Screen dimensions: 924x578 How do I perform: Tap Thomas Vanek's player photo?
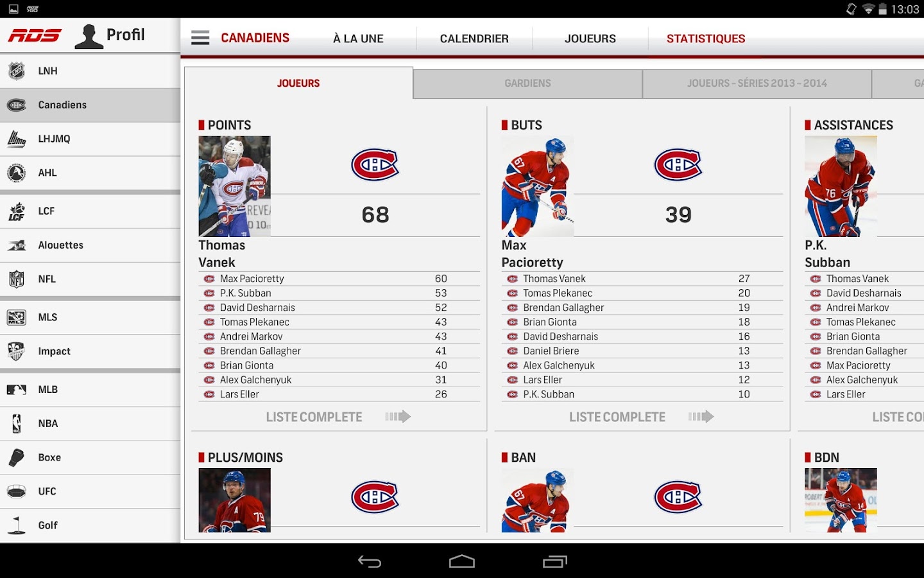tap(234, 186)
